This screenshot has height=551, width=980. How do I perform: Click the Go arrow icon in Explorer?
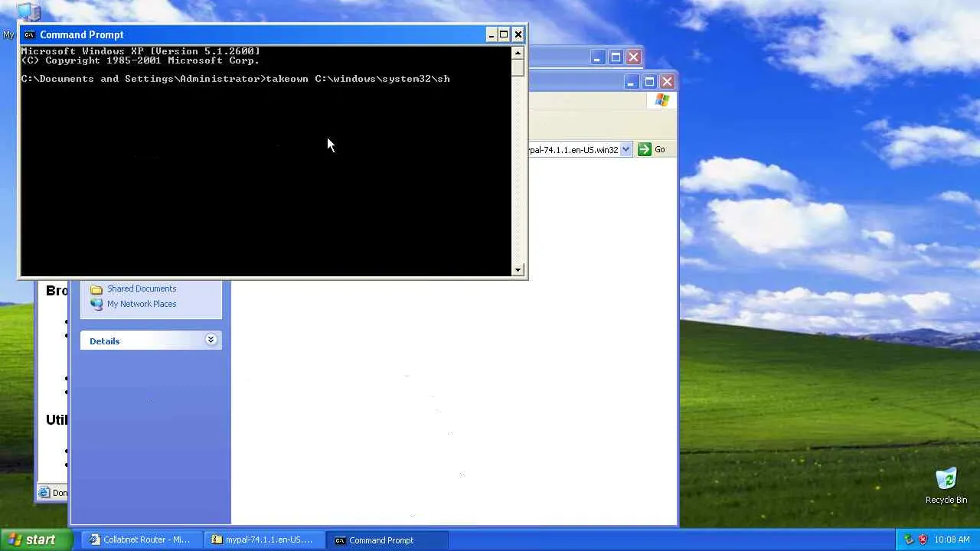(x=645, y=149)
